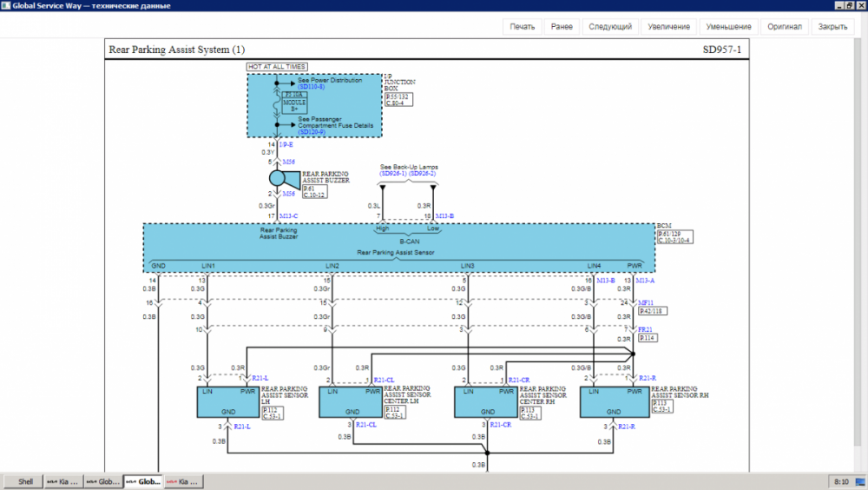Viewport: 868px width, 490px height.
Task: Close the diagram with Закрыть button
Action: (832, 27)
